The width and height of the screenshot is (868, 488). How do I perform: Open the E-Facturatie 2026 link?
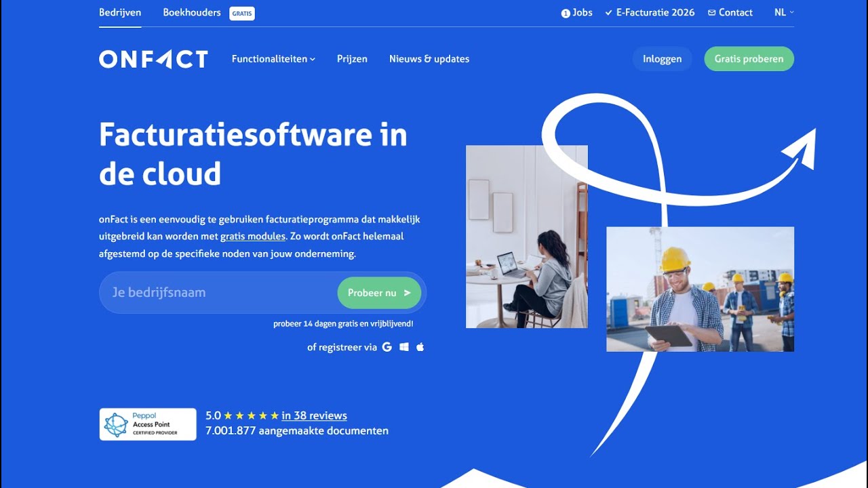650,12
